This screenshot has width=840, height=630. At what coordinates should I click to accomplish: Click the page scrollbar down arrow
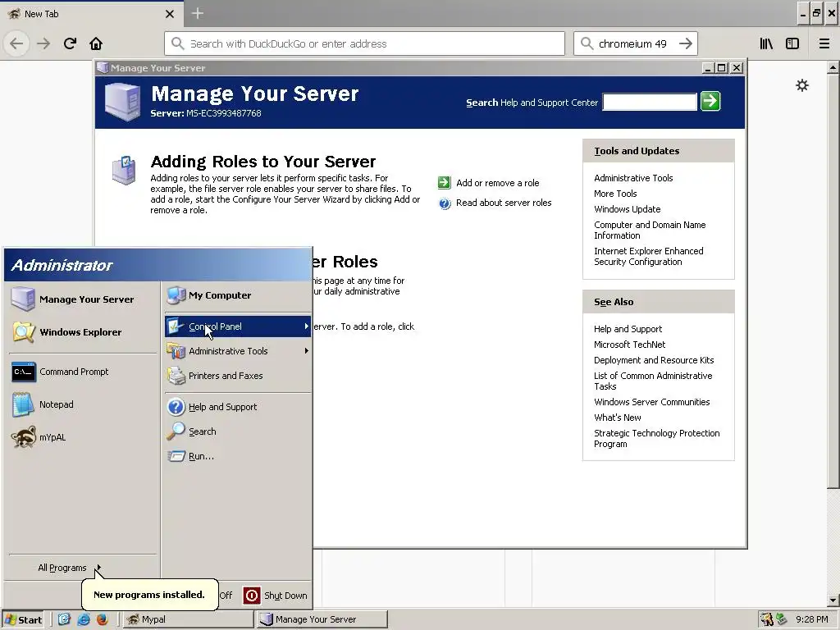(x=833, y=600)
